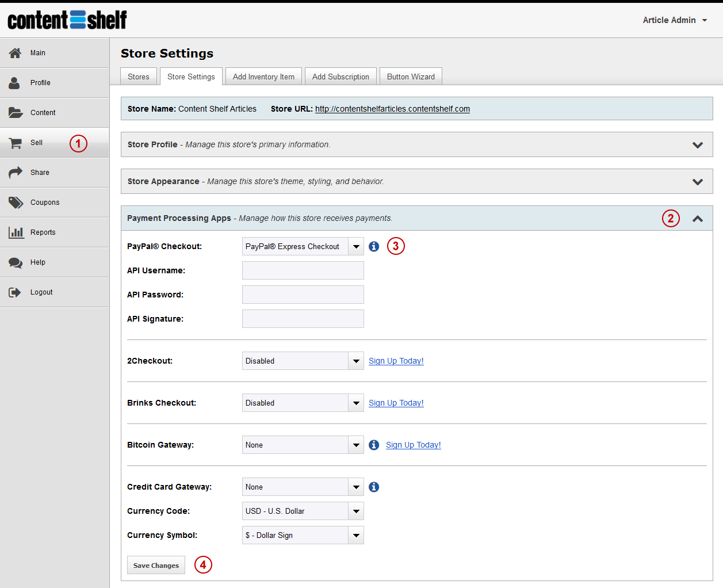Click the Sell shopping cart icon
This screenshot has width=723, height=588.
[16, 143]
